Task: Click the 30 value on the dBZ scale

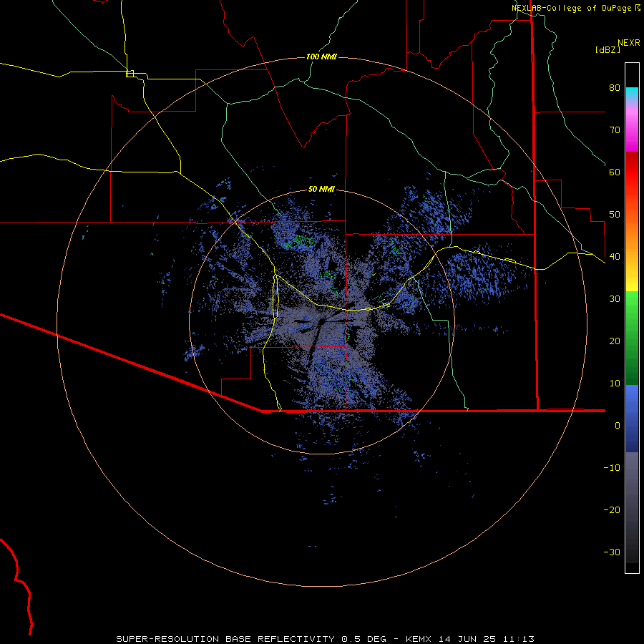Action: pyautogui.click(x=615, y=299)
